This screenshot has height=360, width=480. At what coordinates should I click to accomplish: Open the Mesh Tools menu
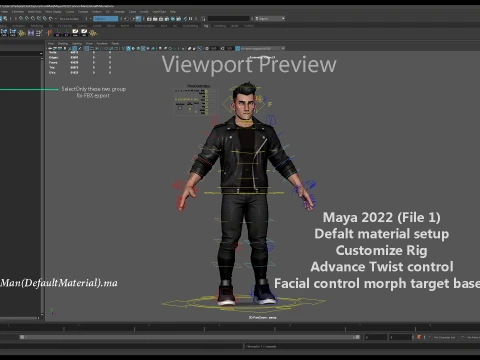click(35, 12)
